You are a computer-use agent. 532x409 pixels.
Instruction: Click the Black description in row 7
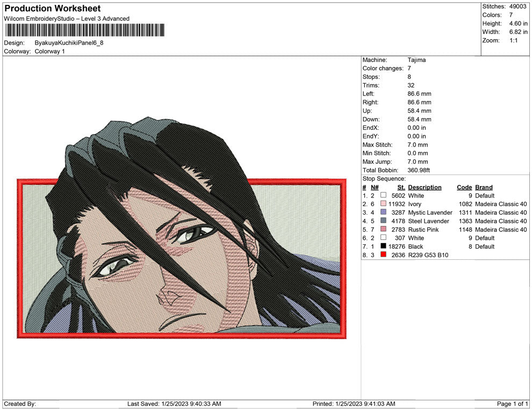(415, 246)
